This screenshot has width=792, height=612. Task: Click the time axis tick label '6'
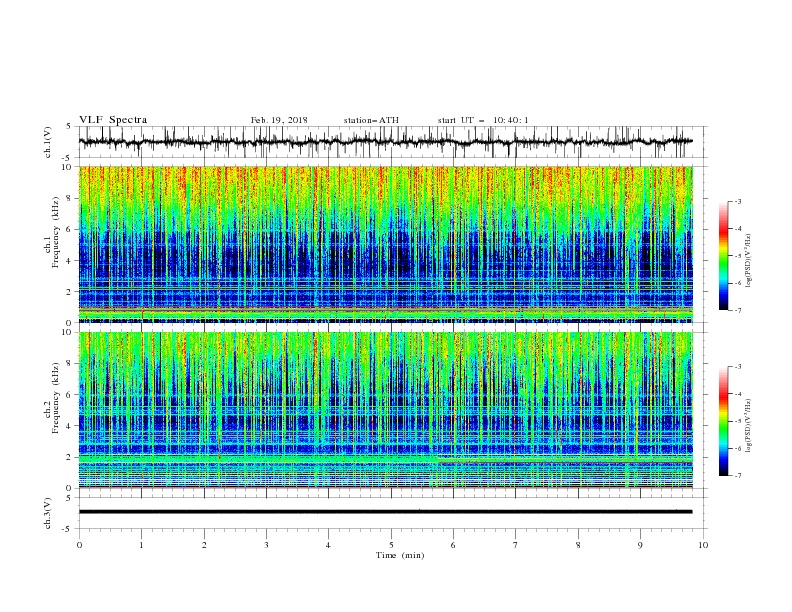[x=454, y=545]
